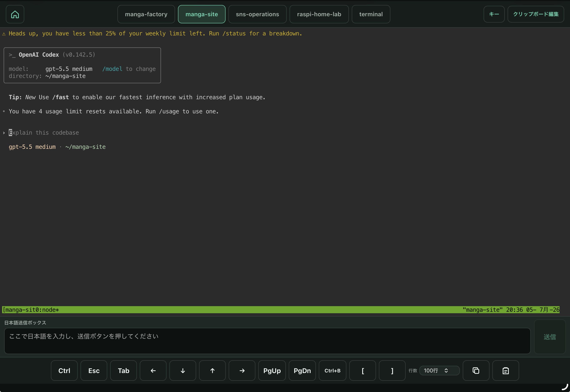This screenshot has height=392, width=570.
Task: Click the '/fast' tip text
Action: [61, 97]
